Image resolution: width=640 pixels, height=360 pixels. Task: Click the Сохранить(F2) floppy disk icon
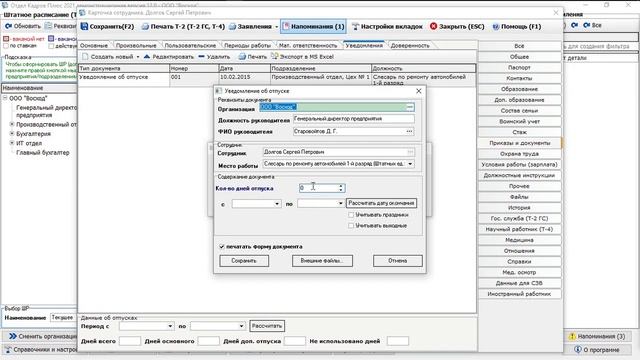(x=84, y=26)
